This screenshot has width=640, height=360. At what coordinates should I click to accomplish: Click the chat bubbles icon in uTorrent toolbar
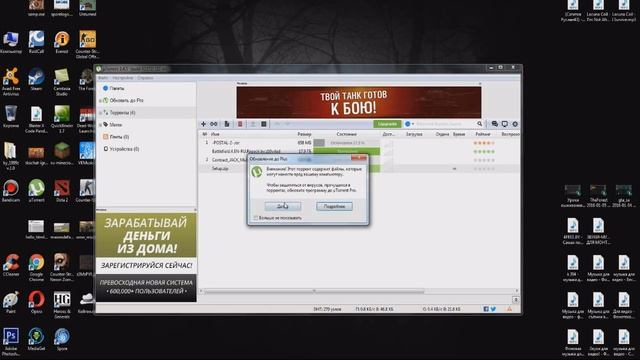495,124
